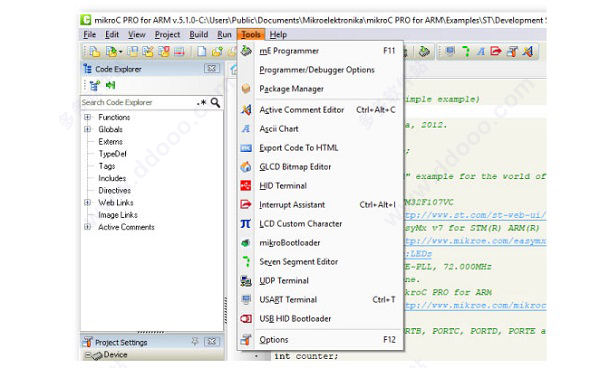The width and height of the screenshot is (600, 368).
Task: Open the Project menu
Action: [167, 35]
